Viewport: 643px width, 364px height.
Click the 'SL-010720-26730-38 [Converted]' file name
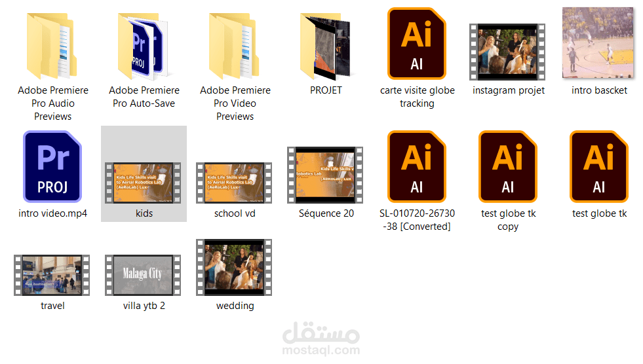tap(417, 220)
